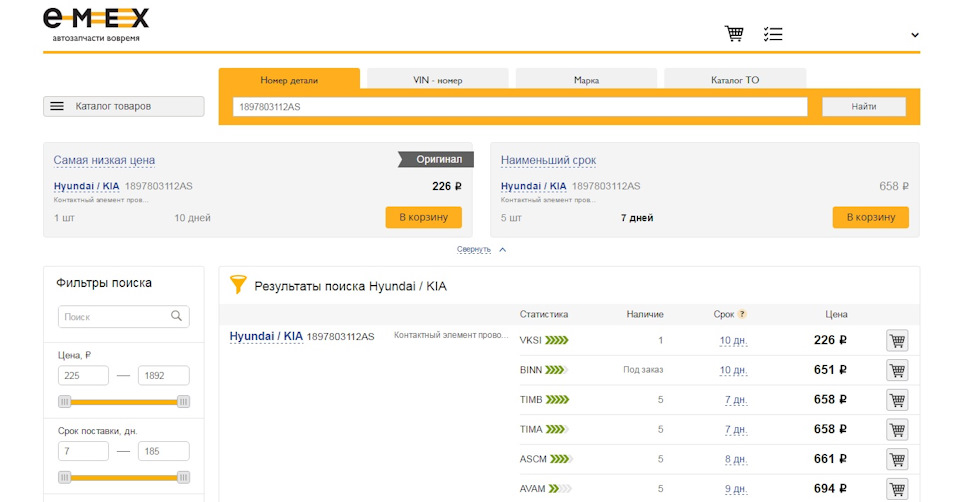
Task: Add VKSI 226 ₽ offer to cart
Action: coord(897,340)
